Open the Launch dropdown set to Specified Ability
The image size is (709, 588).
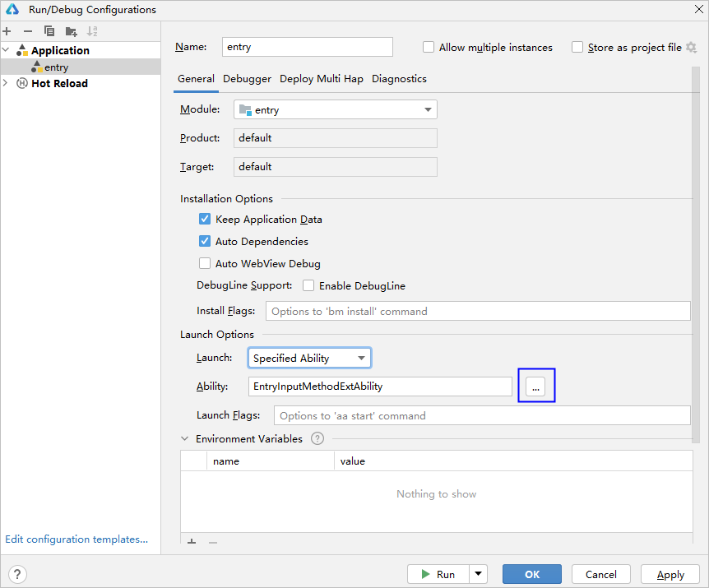(310, 359)
